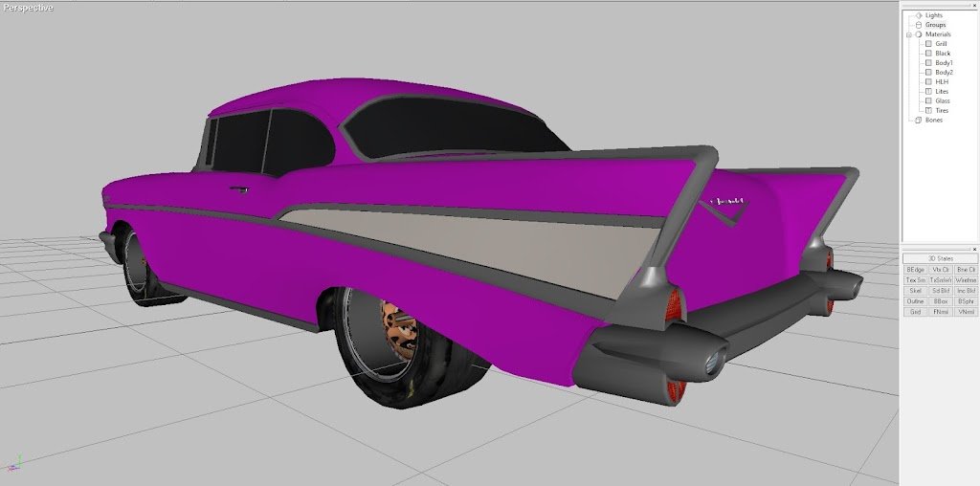Collapse the Materials tree node
The height and width of the screenshot is (486, 980).
pos(908,34)
